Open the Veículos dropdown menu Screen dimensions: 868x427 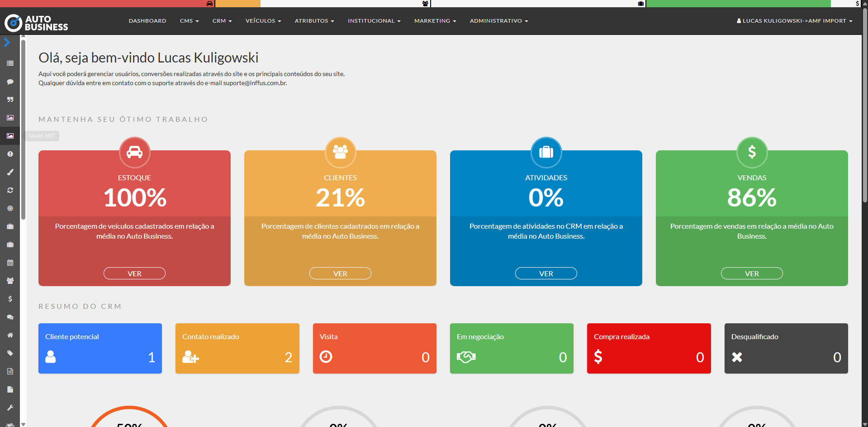263,21
